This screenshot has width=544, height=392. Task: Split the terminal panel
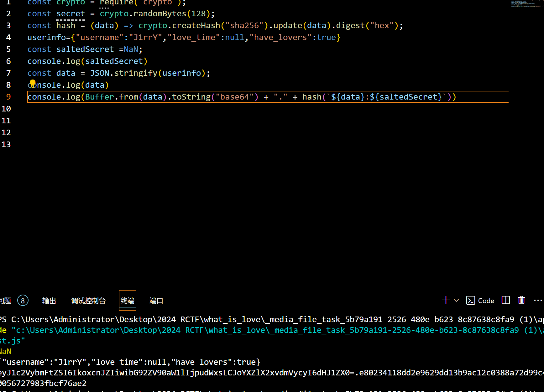click(506, 300)
